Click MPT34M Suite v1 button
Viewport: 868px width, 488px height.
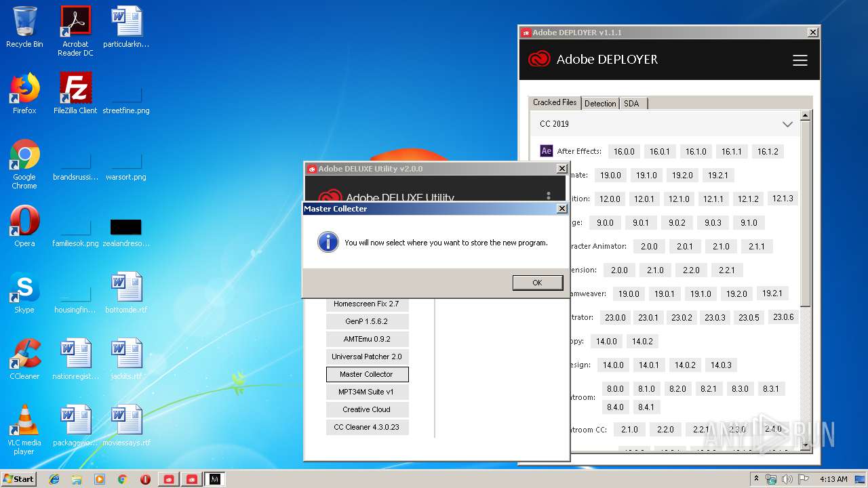(x=367, y=392)
